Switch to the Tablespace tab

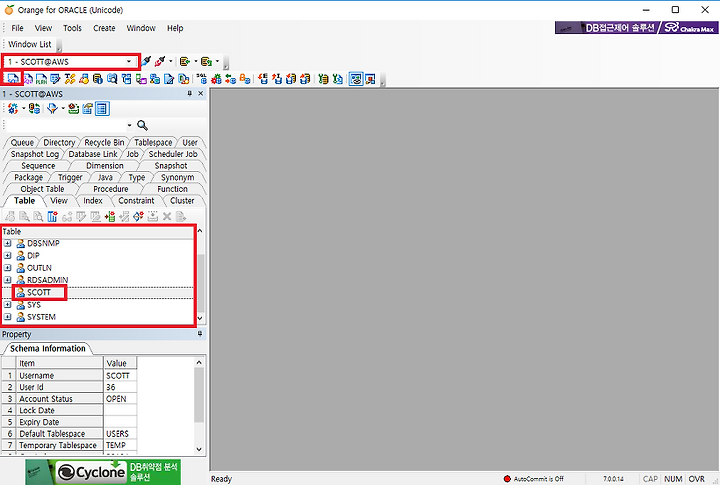153,142
